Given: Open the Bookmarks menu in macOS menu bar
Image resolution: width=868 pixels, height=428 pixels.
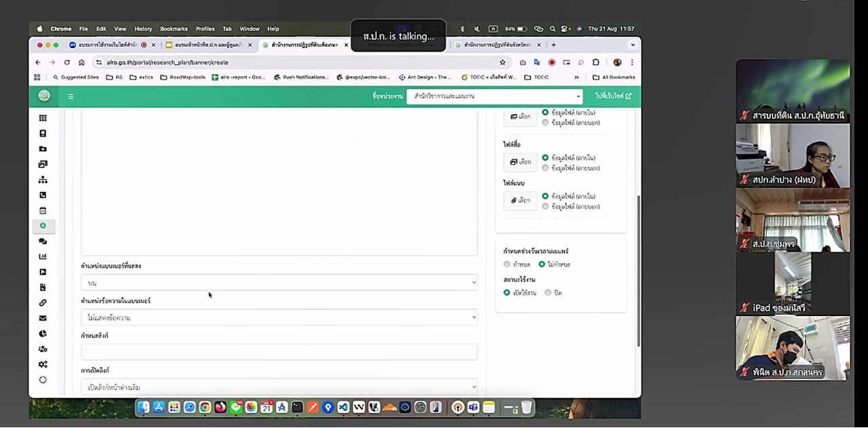Looking at the screenshot, I should point(174,29).
